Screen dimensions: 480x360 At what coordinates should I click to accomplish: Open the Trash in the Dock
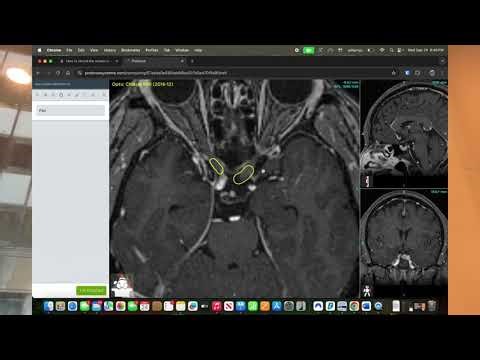click(x=432, y=306)
